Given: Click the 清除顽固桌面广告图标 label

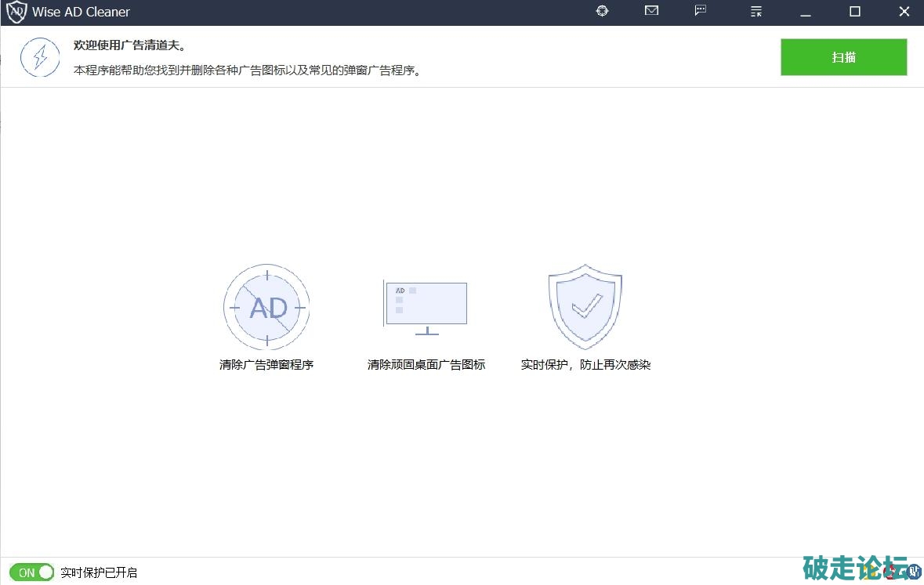Looking at the screenshot, I should click(x=426, y=365).
